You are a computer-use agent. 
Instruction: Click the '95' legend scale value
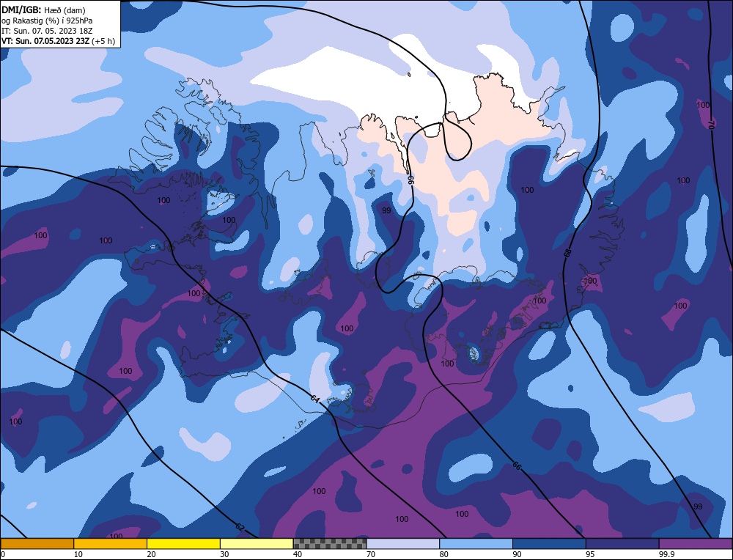[x=590, y=554]
